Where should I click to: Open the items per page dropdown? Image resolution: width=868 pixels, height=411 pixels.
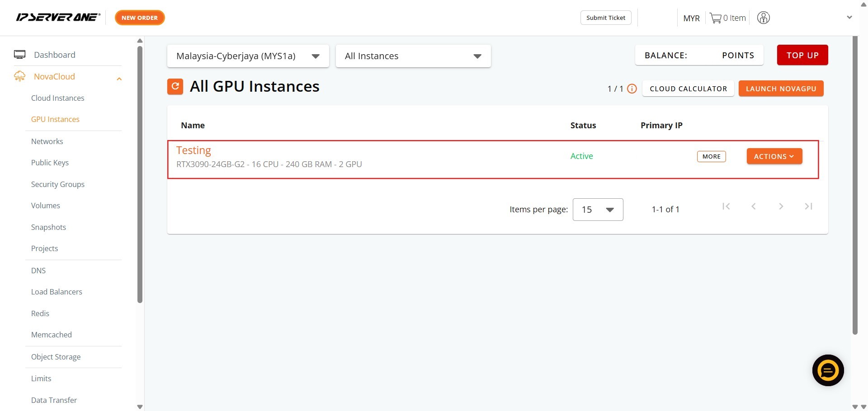[x=597, y=210]
